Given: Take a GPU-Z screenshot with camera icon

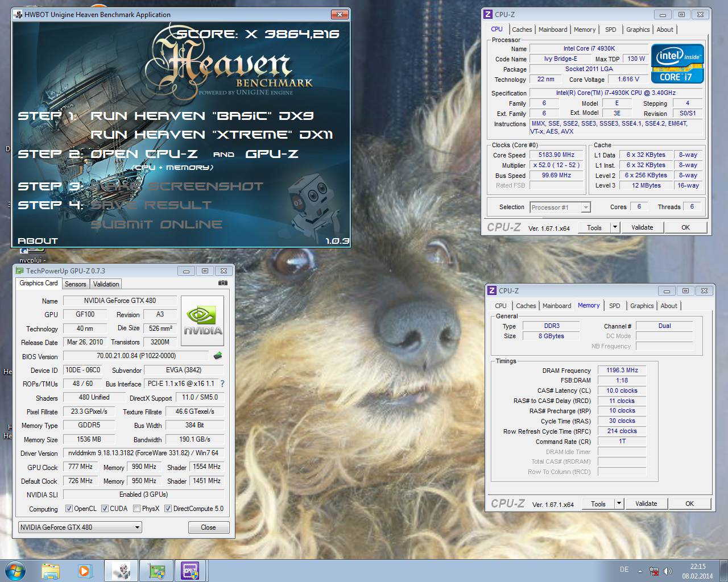Looking at the screenshot, I should point(223,282).
